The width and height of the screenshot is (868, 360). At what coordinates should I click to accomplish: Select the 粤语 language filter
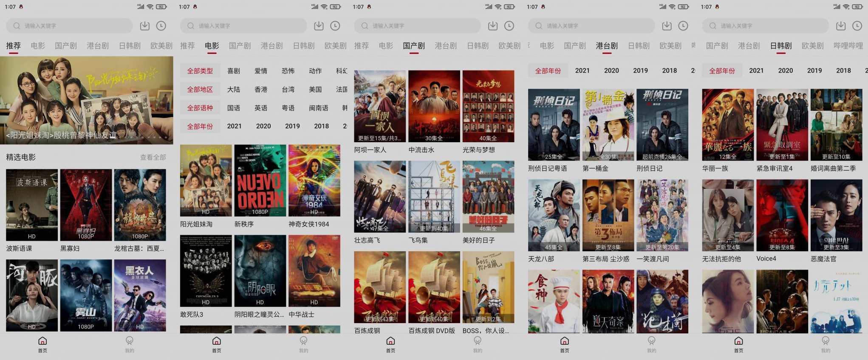288,108
